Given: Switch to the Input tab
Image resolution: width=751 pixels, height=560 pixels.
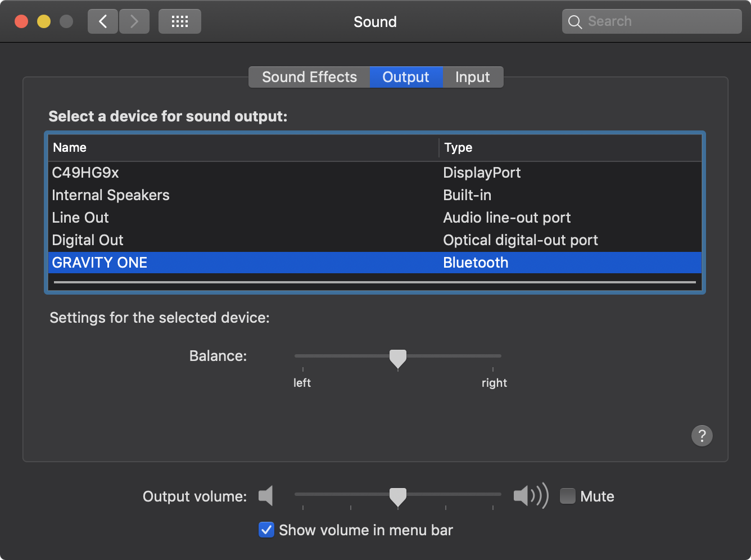Looking at the screenshot, I should click(473, 77).
